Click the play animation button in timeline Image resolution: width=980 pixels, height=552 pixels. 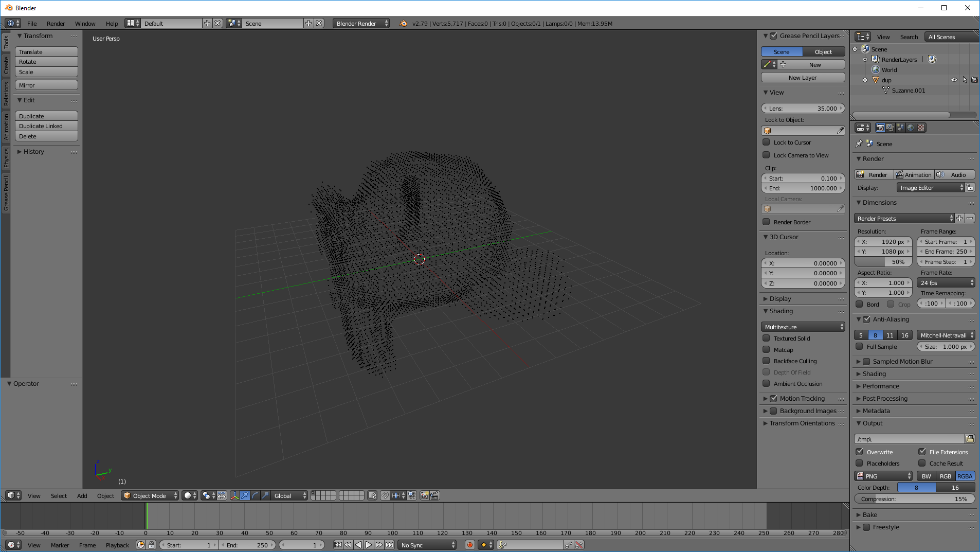coord(369,545)
